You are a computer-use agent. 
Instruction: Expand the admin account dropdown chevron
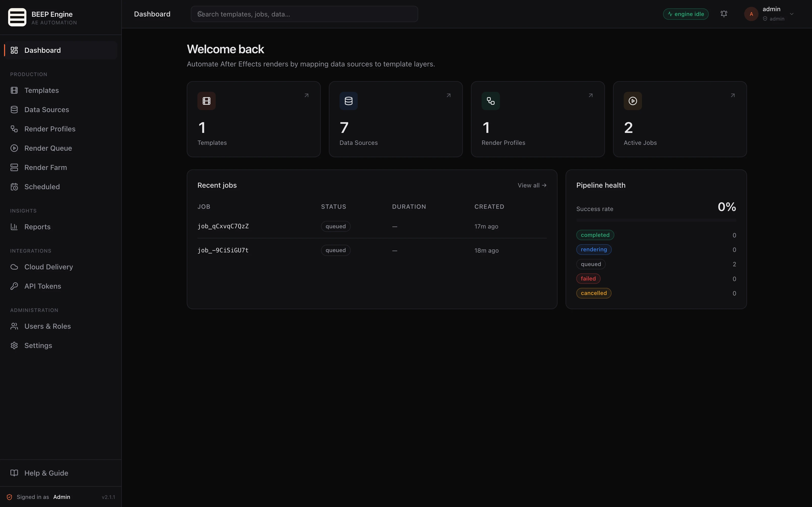[x=791, y=14]
